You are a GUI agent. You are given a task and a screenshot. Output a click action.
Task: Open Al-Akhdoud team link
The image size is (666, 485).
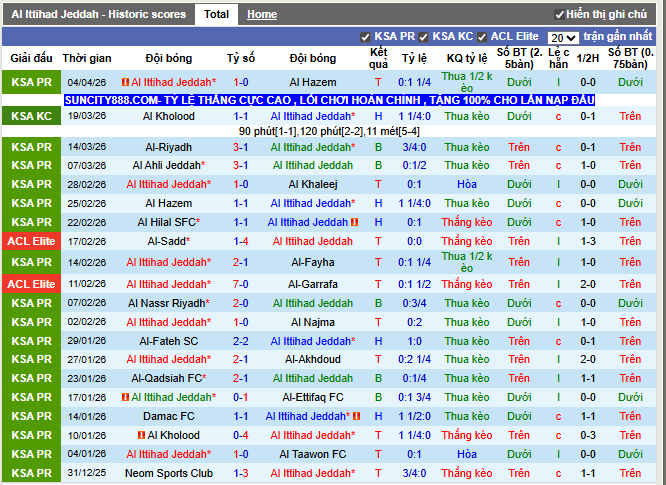(x=313, y=359)
